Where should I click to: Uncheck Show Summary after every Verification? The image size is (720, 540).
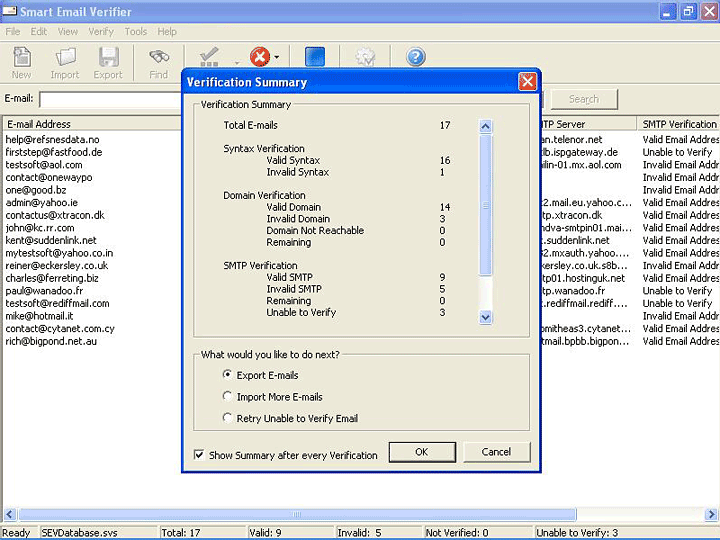200,455
